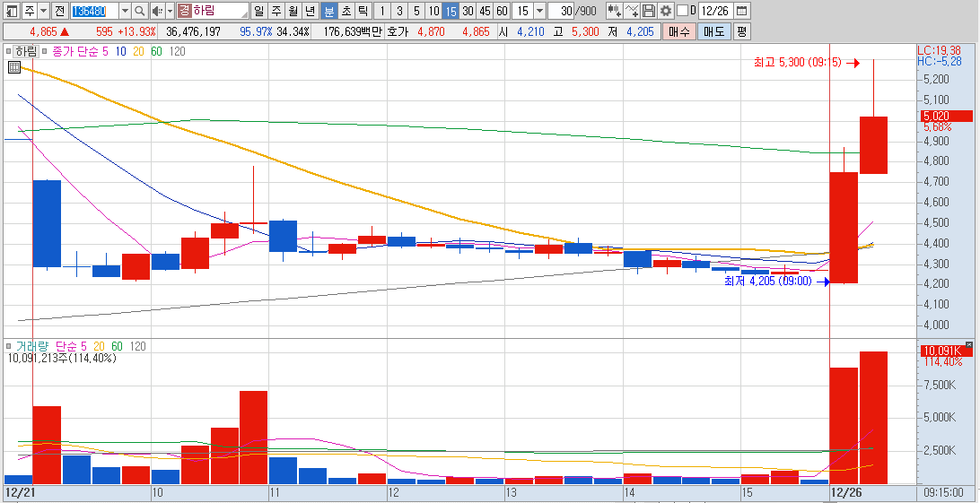Image resolution: width=980 pixels, height=503 pixels.
Task: Click the 호가 quote label
Action: point(397,31)
